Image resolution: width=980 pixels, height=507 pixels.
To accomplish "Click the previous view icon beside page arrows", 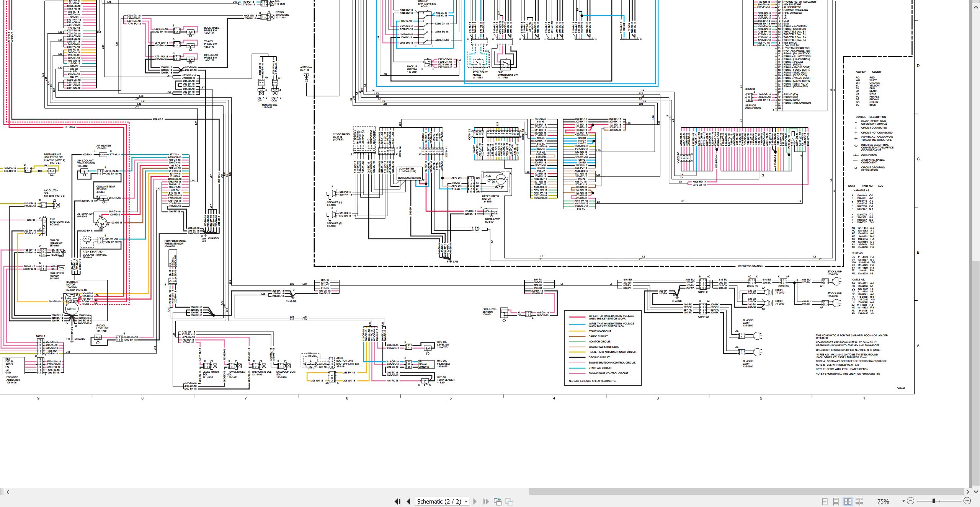I will (x=498, y=501).
